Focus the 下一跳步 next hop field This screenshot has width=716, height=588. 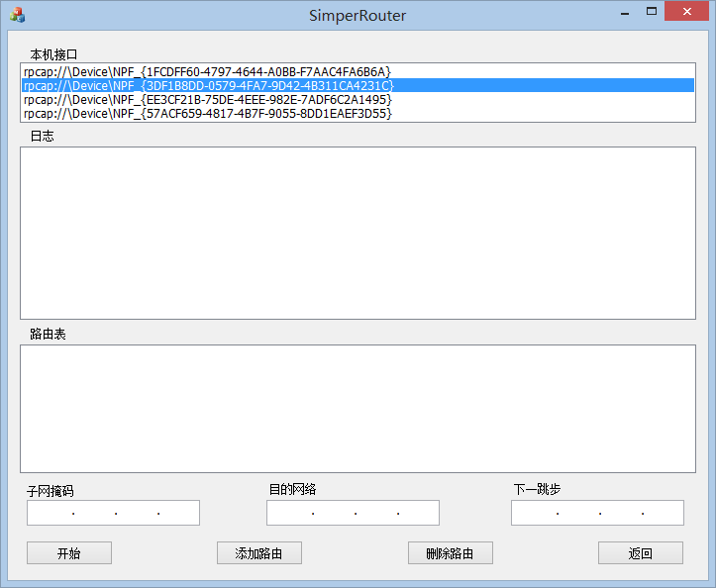(x=597, y=513)
